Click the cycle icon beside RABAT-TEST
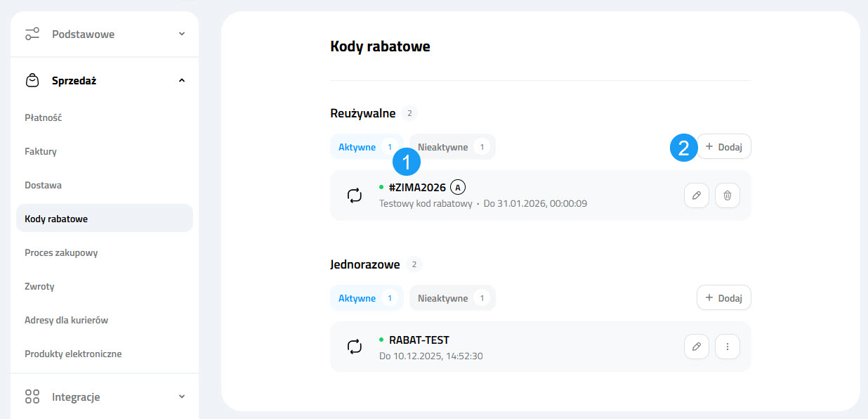 point(355,347)
